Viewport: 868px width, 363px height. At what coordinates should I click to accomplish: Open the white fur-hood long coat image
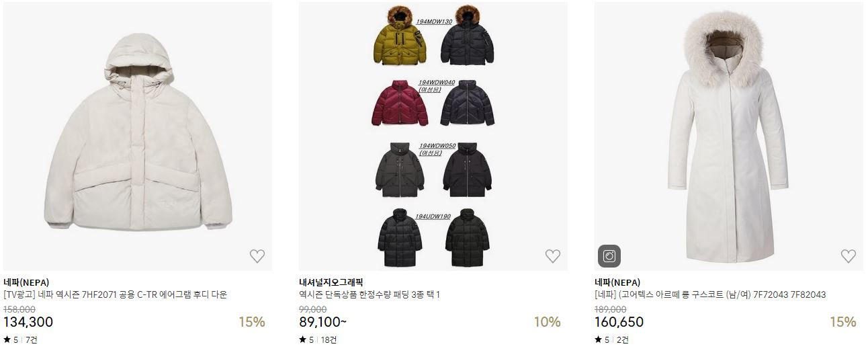click(x=729, y=136)
